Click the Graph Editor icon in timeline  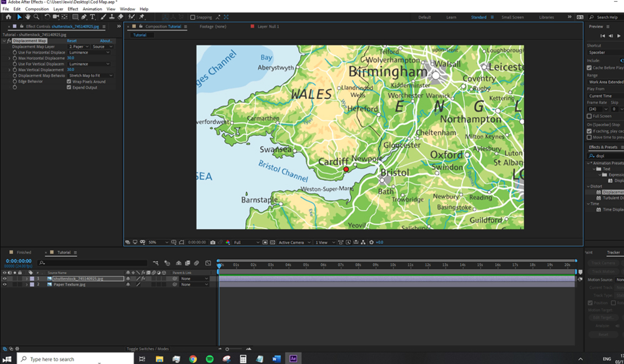(208, 263)
